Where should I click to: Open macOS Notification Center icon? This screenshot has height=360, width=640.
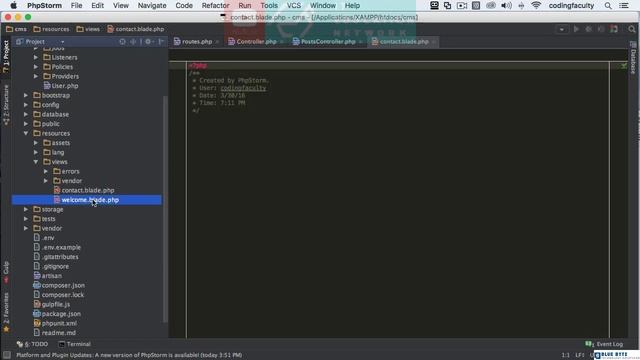tap(624, 6)
